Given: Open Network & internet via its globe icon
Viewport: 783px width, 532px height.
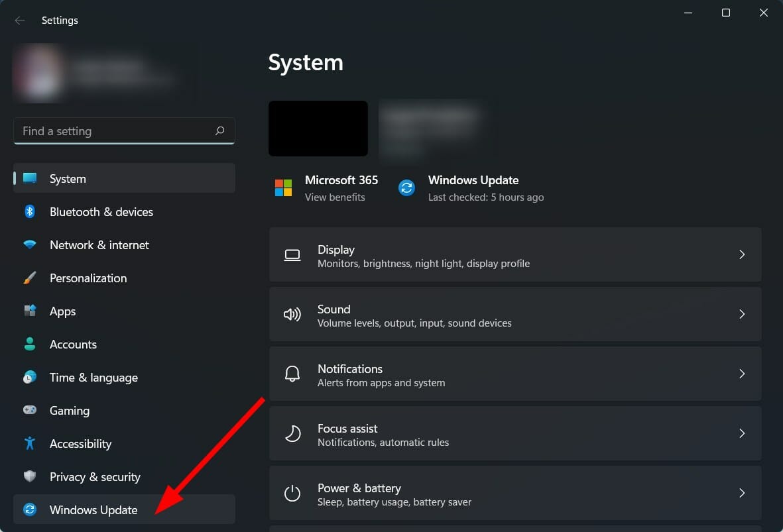Looking at the screenshot, I should [30, 244].
